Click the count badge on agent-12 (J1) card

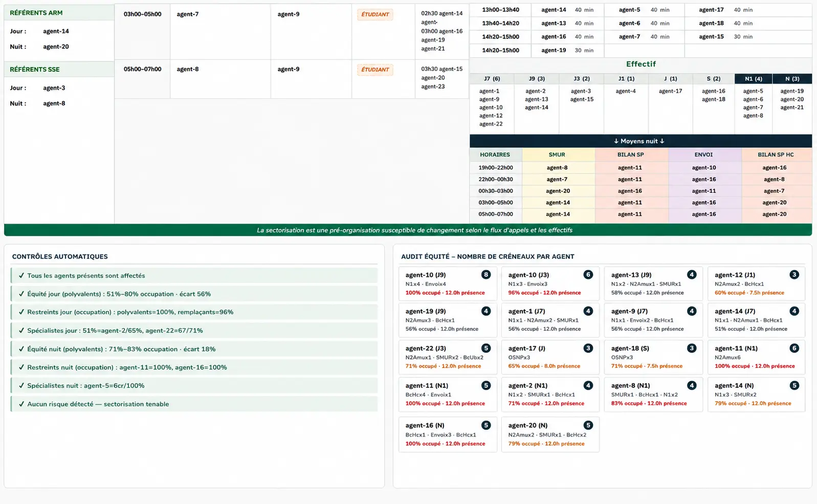click(794, 275)
